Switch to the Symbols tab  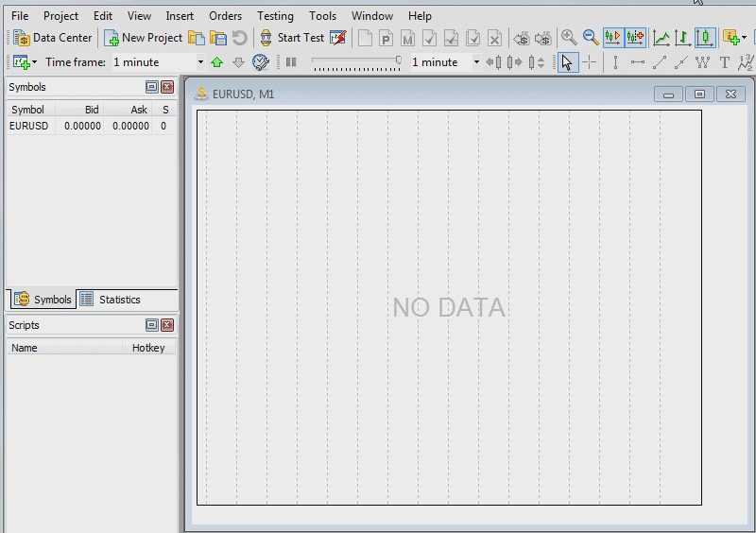click(43, 300)
